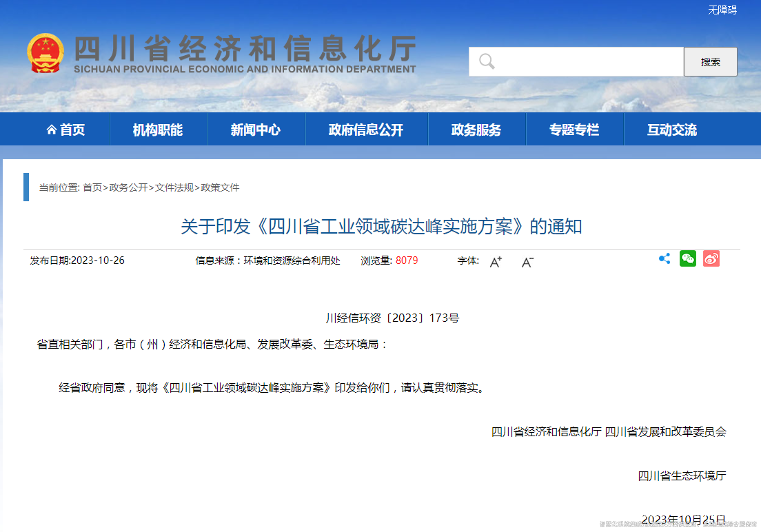This screenshot has height=532, width=761.
Task: Open 文件法规 from breadcrumb trail
Action: (x=171, y=187)
